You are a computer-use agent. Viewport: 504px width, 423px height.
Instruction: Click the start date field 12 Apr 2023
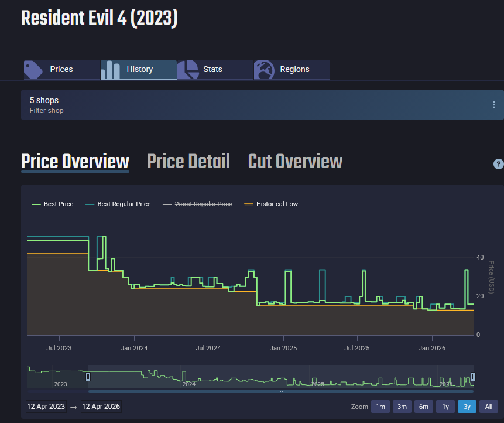coord(46,407)
